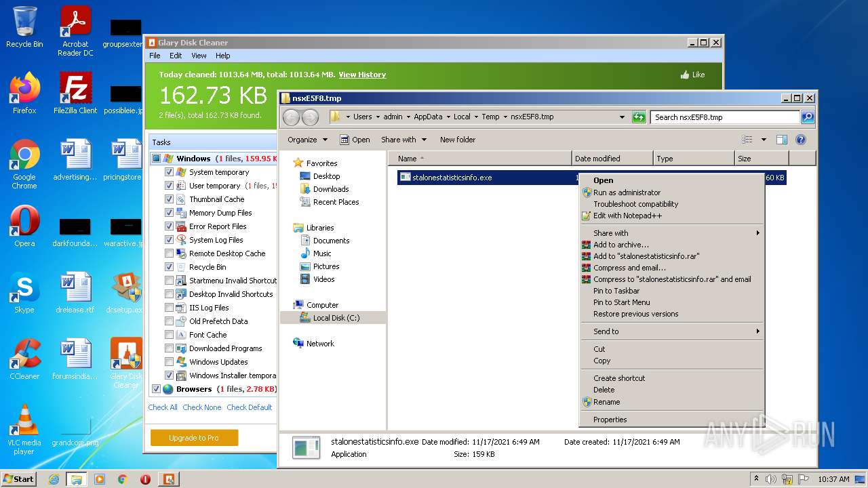Screen dimensions: 868x488
Task: Open the drelease.rtf document on the desktop
Action: 75,293
